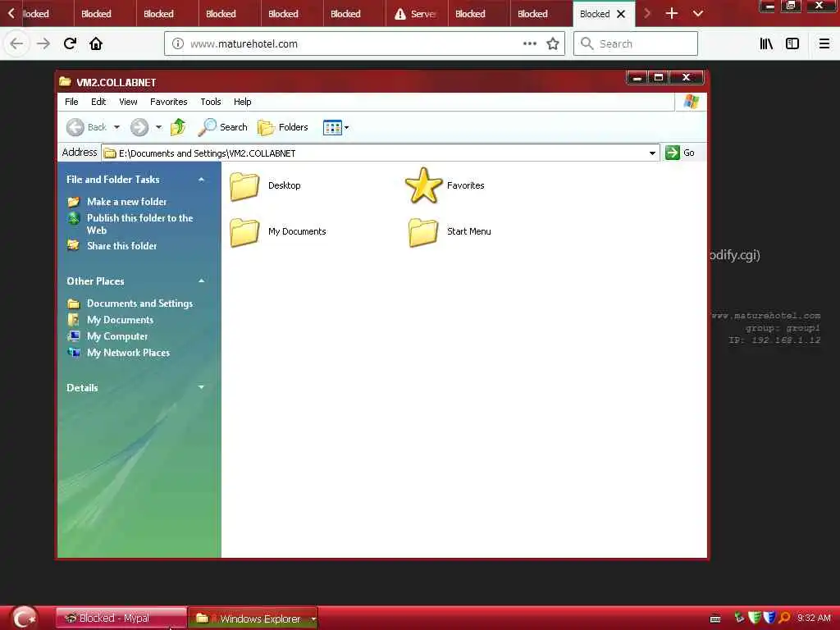This screenshot has width=840, height=630.
Task: Open the Edit menu in Explorer
Action: click(x=98, y=102)
